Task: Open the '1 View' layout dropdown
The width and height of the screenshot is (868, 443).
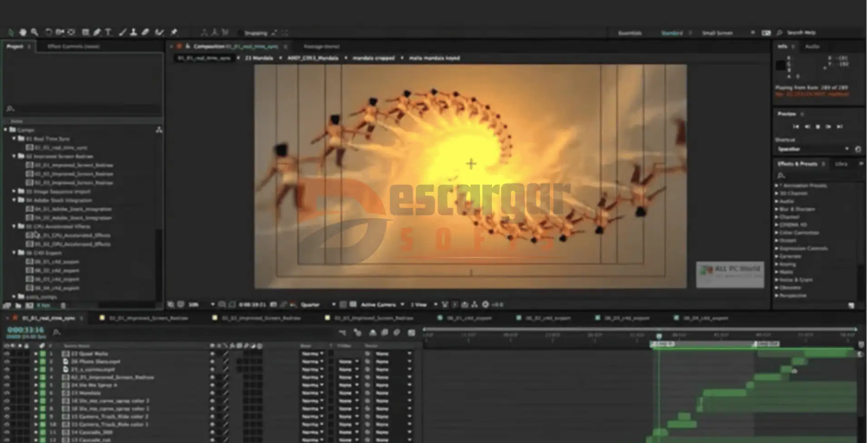Action: (424, 305)
